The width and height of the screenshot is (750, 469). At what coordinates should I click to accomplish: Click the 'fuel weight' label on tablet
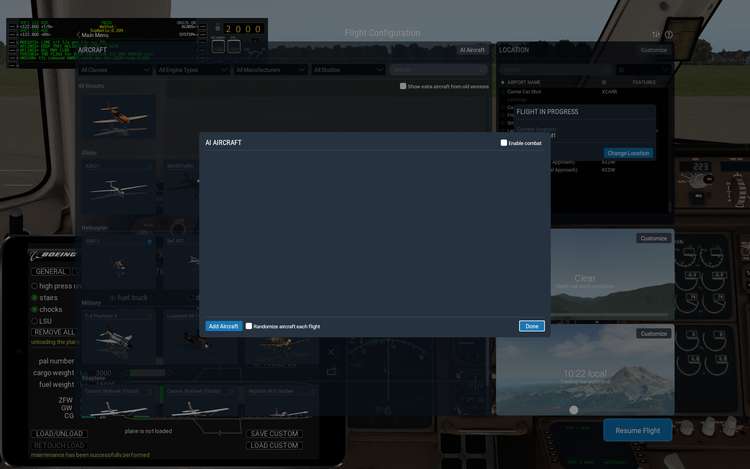click(56, 384)
